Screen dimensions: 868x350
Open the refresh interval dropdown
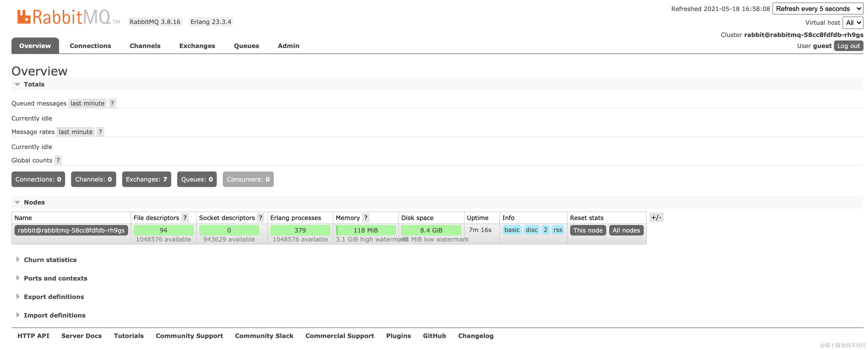tap(817, 9)
